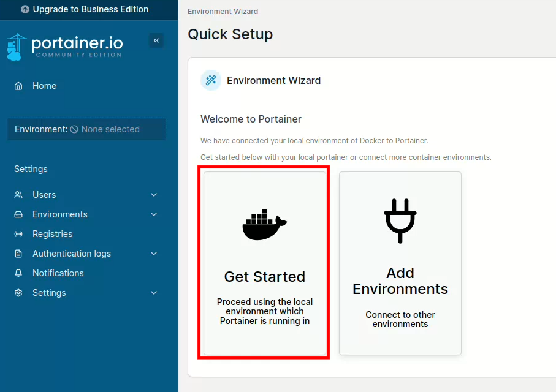This screenshot has height=392, width=556.
Task: Click the plug icon for Add Environments
Action: tap(400, 221)
